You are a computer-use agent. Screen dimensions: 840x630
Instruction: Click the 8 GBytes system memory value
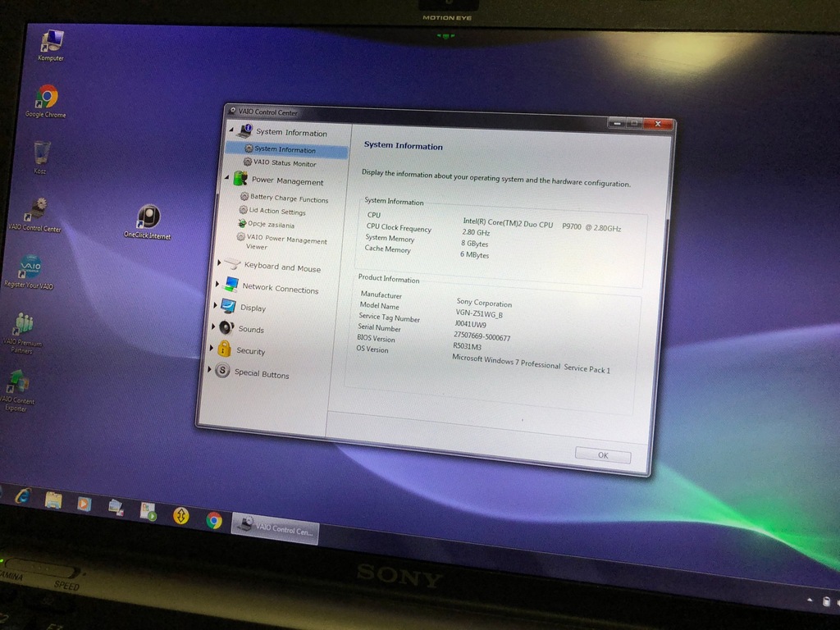coord(474,243)
